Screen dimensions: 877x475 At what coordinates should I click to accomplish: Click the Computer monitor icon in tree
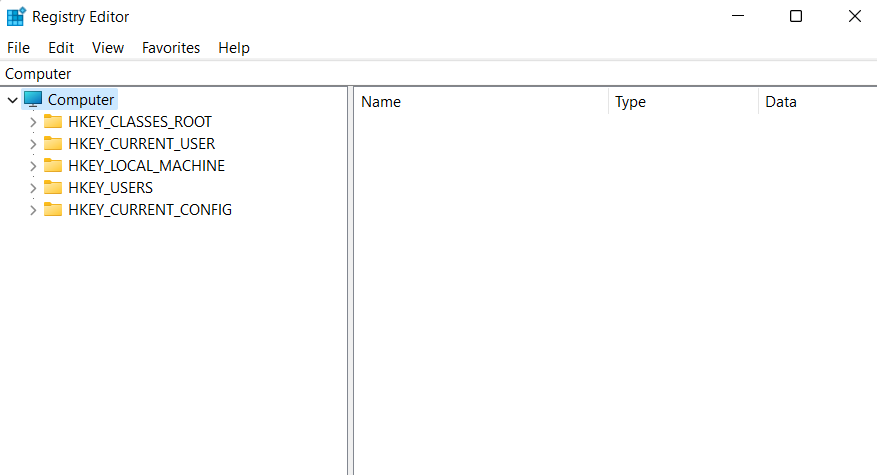tap(33, 100)
